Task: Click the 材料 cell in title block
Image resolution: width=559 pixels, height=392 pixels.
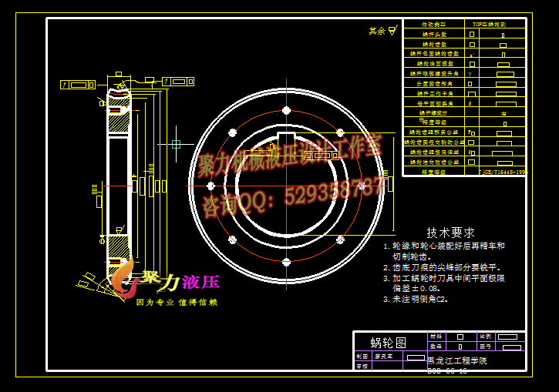Action: click(436, 337)
